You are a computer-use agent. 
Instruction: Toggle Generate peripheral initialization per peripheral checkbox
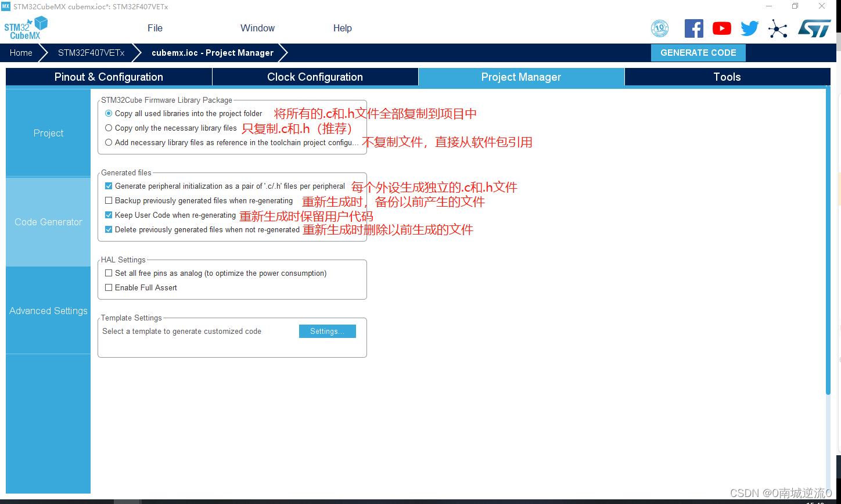pyautogui.click(x=109, y=186)
